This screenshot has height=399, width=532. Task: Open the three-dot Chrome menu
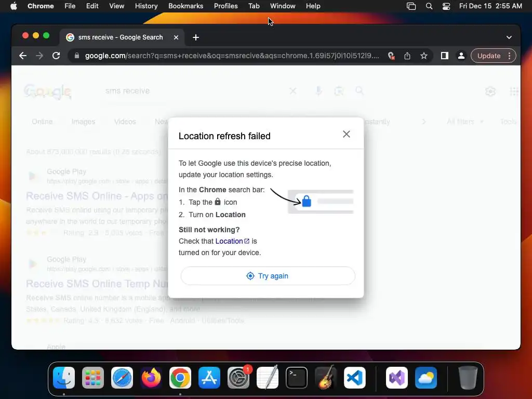(509, 56)
